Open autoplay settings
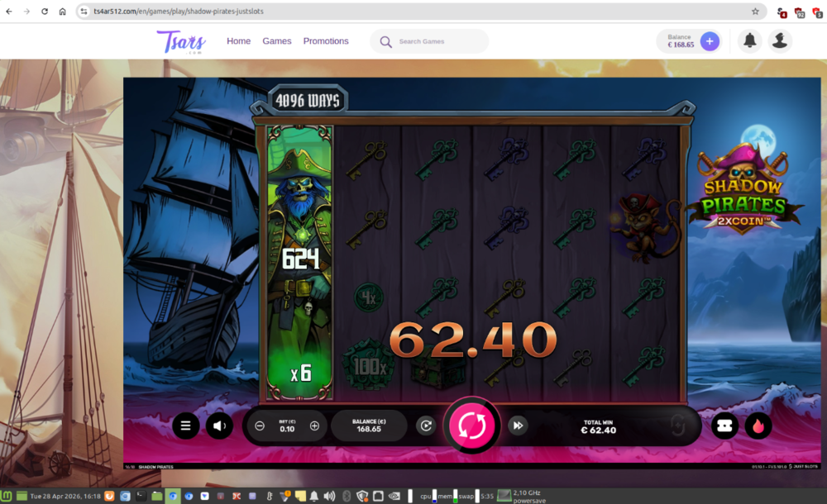The image size is (827, 504). pos(426,426)
